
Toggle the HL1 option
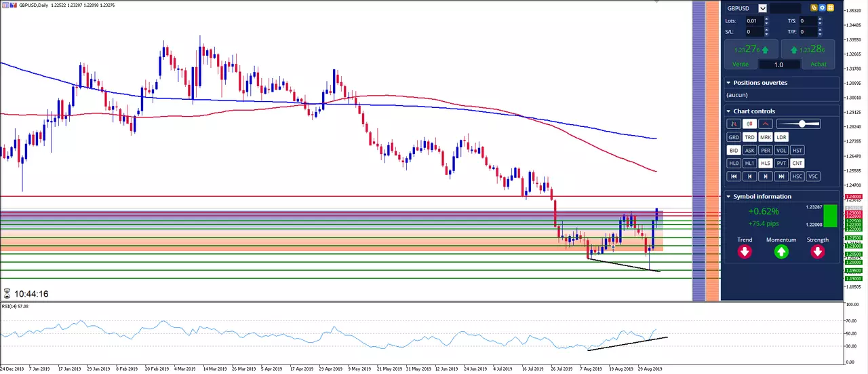[x=749, y=163]
